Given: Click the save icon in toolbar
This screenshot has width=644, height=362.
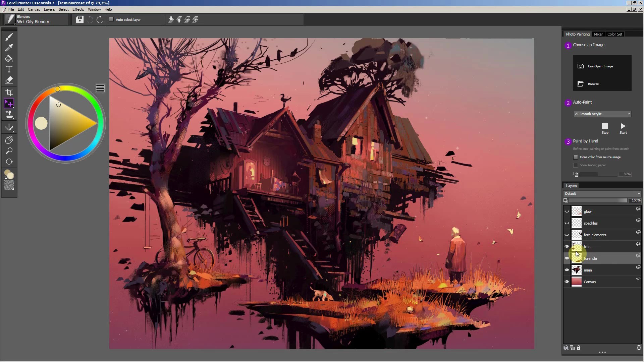Looking at the screenshot, I should click(x=79, y=20).
